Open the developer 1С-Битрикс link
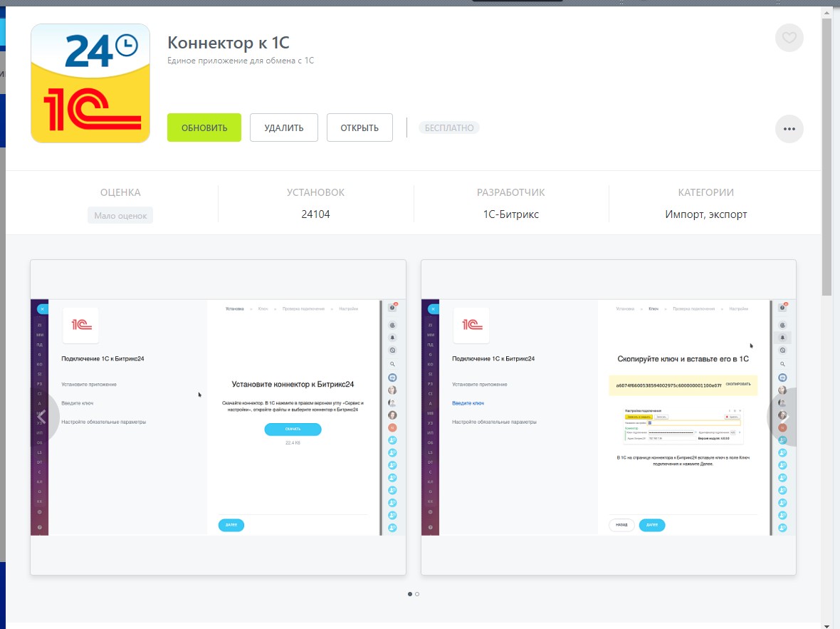 [x=511, y=214]
